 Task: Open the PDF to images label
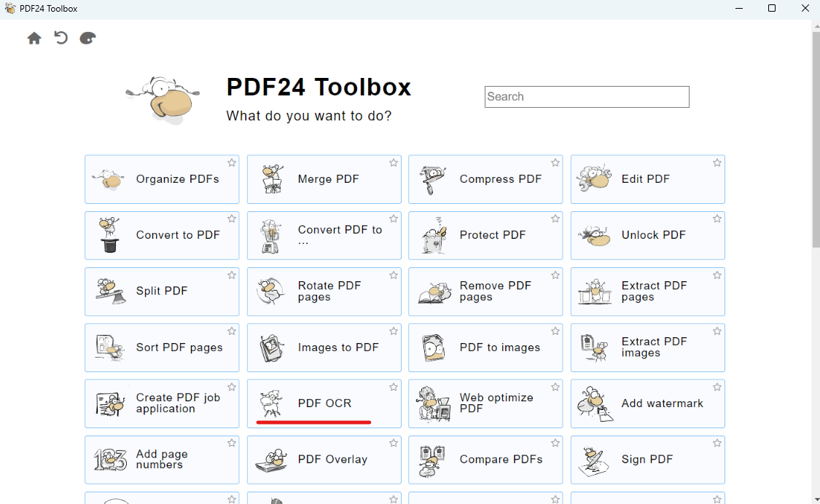(500, 347)
